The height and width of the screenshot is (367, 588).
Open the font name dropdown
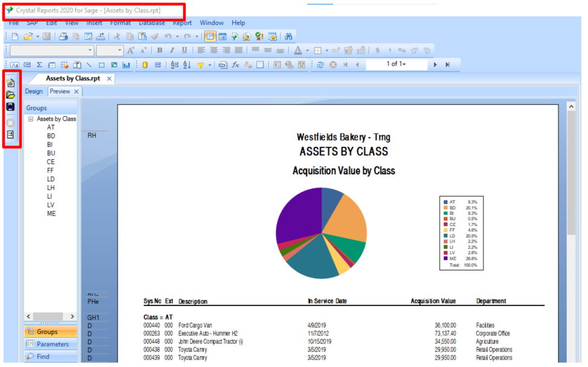[90, 50]
